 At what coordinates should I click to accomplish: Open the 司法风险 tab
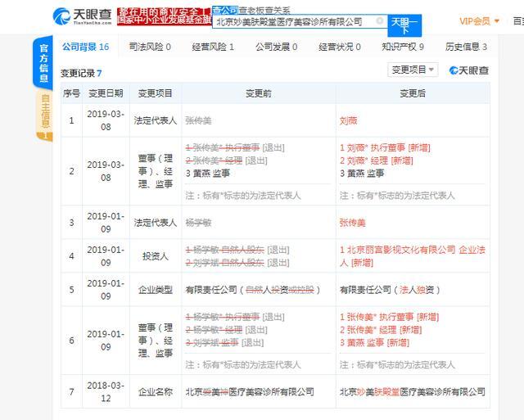(x=150, y=47)
